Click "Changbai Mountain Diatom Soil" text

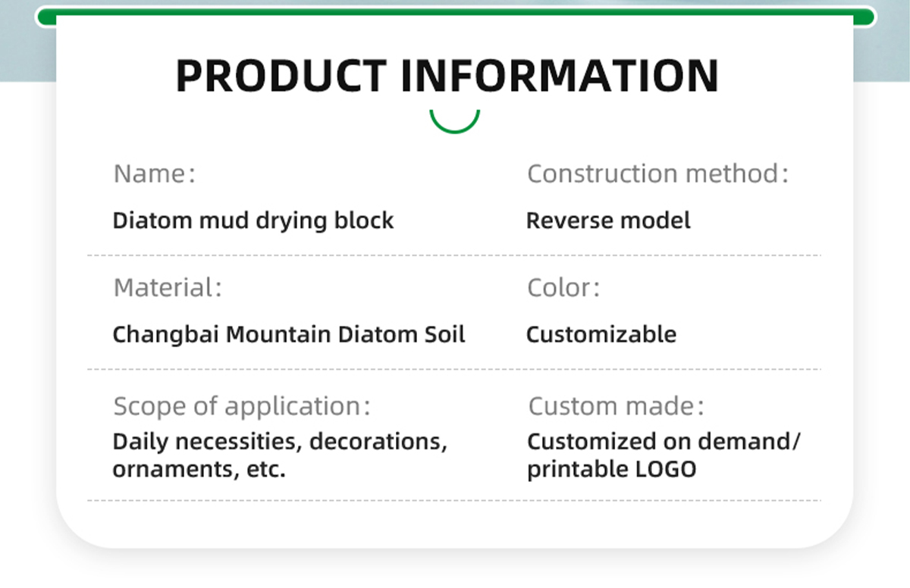click(289, 334)
